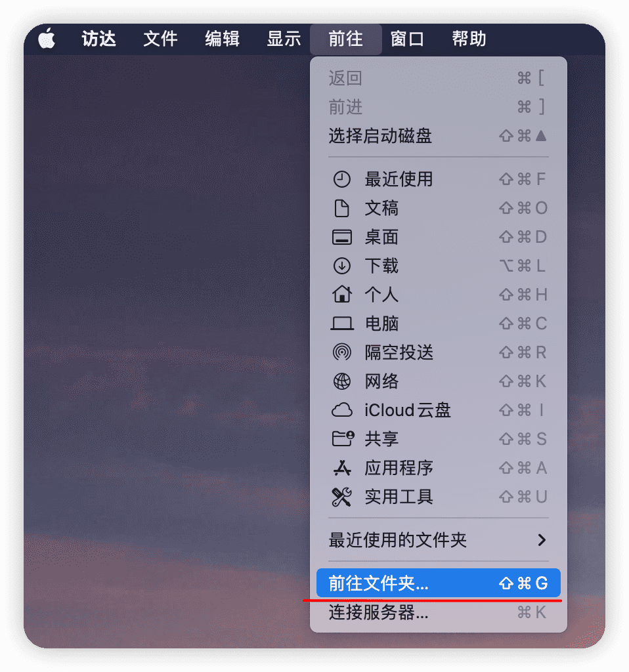Choose 连接服务器… menu entry
The image size is (629, 672).
pos(438,612)
